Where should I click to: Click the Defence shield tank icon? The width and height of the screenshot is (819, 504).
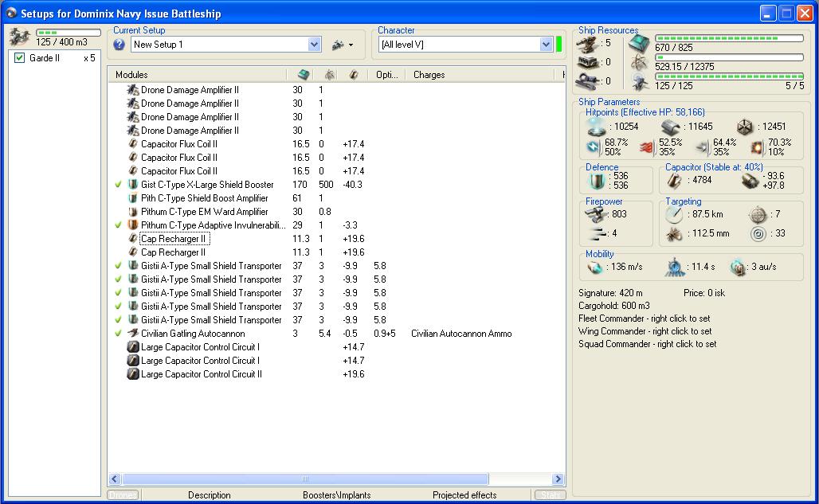(x=597, y=181)
